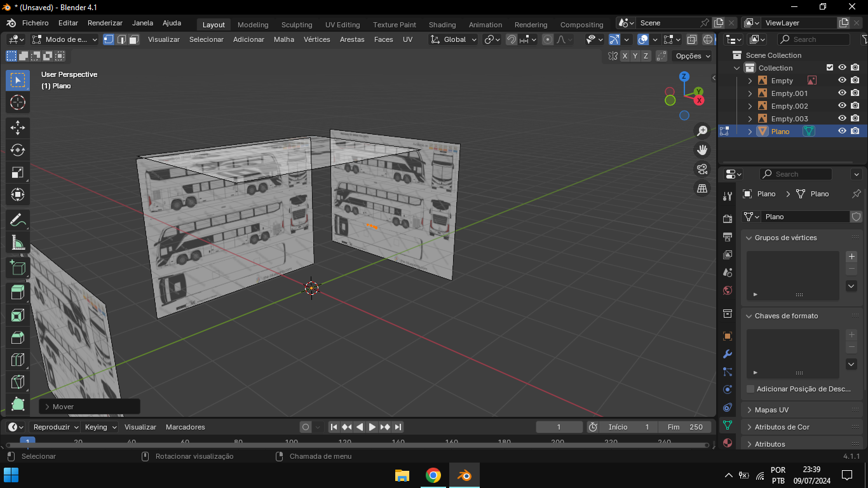Activate the 3D Cursor tool
The width and height of the screenshot is (868, 488).
point(18,102)
